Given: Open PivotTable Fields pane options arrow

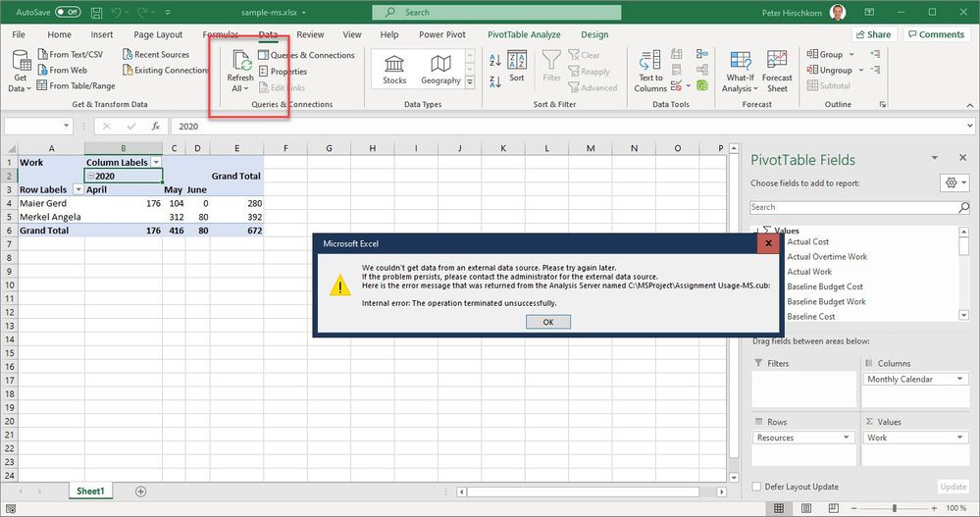Looking at the screenshot, I should pyautogui.click(x=935, y=158).
